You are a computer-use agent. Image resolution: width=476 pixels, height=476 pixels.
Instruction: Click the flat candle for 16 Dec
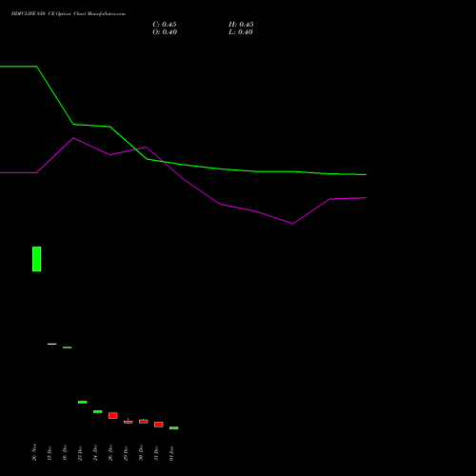coord(68,347)
